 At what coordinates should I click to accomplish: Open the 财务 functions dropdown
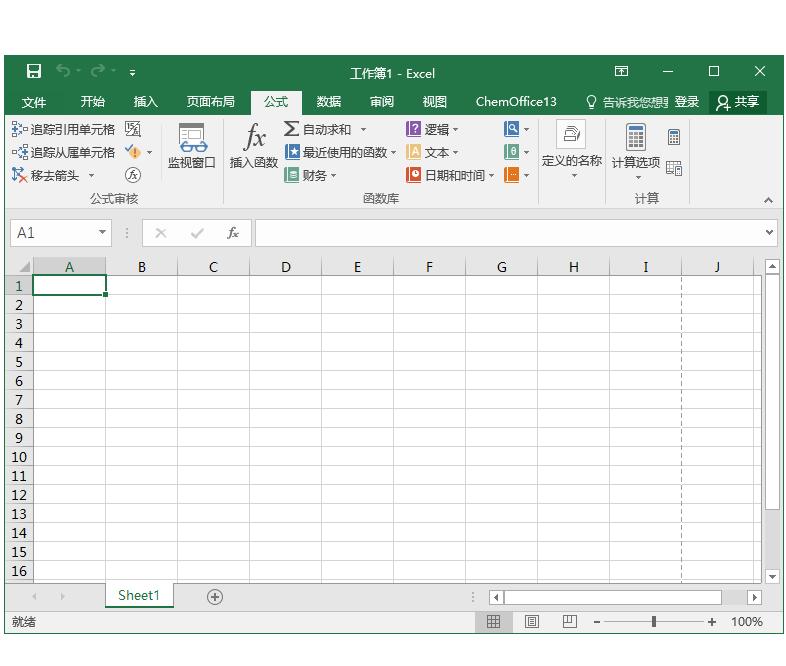point(310,175)
